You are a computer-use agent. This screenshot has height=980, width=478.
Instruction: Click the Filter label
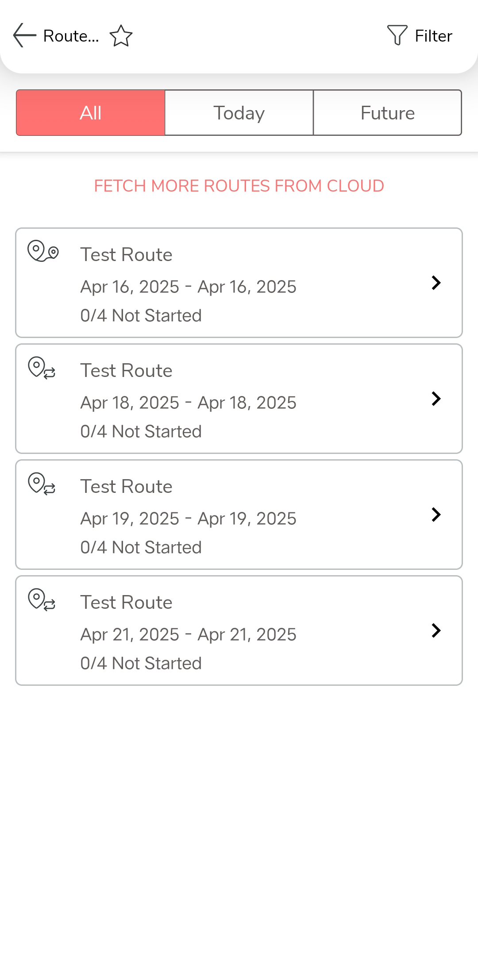tap(433, 36)
